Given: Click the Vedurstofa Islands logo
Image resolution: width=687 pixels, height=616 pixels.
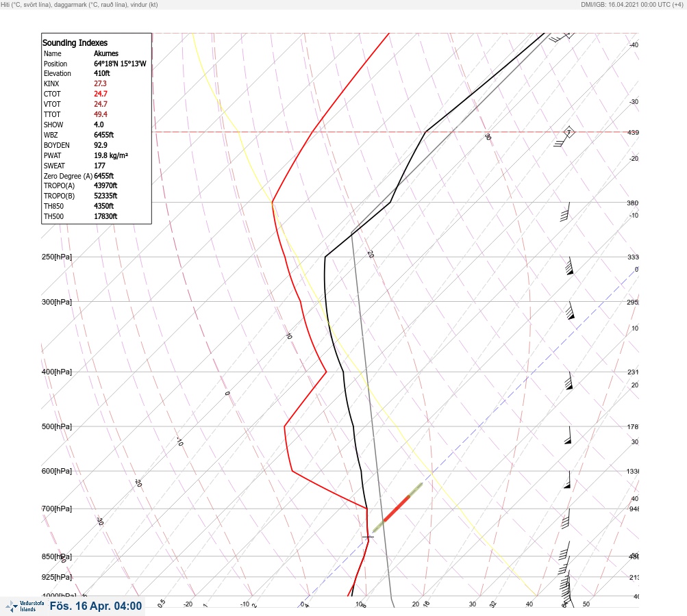Looking at the screenshot, I should [x=24, y=606].
